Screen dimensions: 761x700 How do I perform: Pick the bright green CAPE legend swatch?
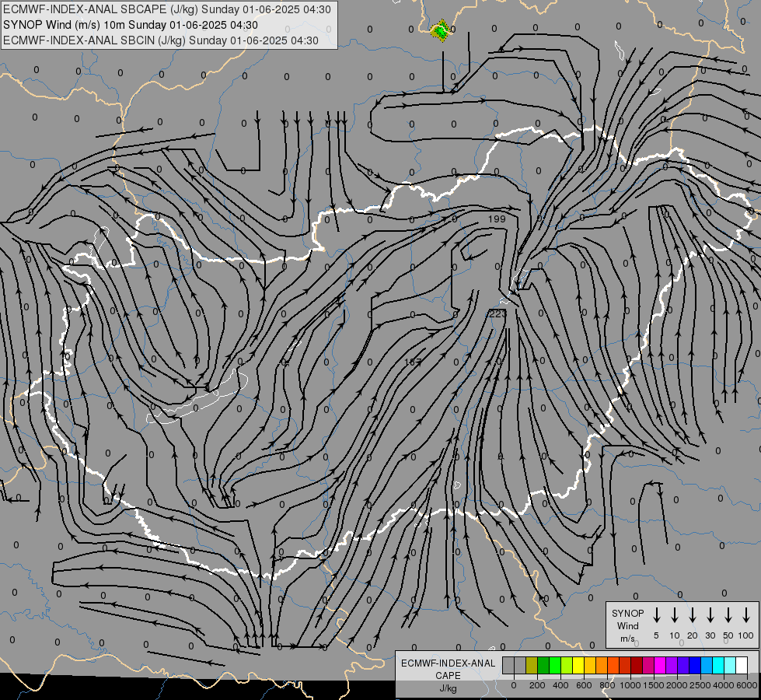[x=555, y=665]
